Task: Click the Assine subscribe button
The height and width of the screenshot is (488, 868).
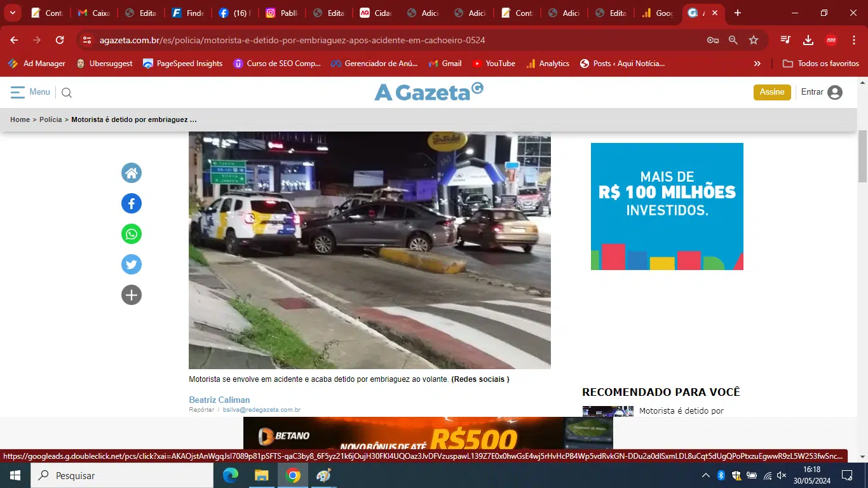Action: (772, 92)
